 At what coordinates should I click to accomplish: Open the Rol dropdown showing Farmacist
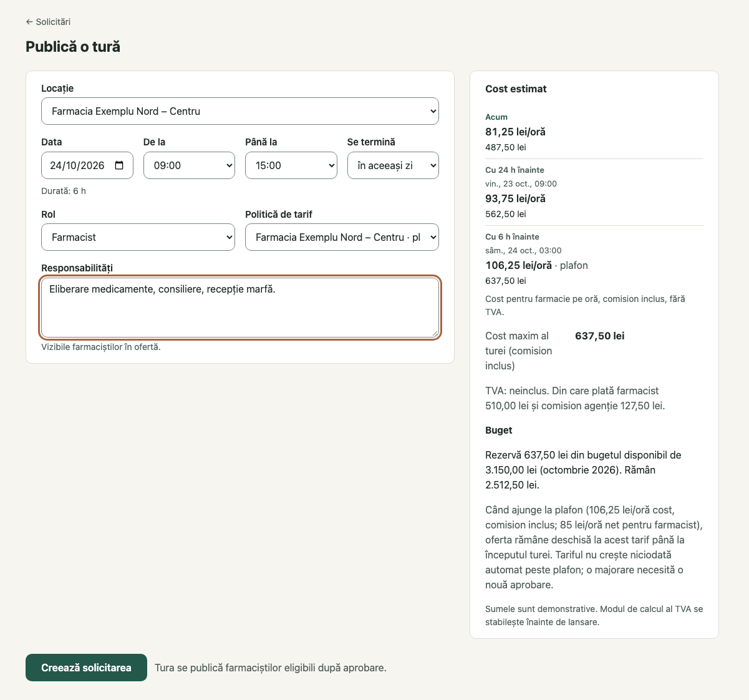(138, 237)
